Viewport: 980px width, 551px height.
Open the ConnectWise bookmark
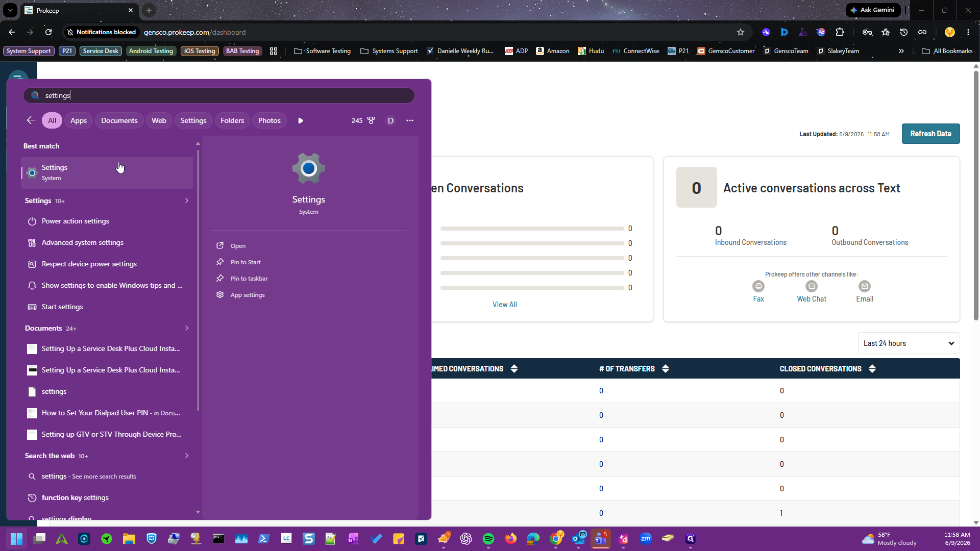[636, 51]
